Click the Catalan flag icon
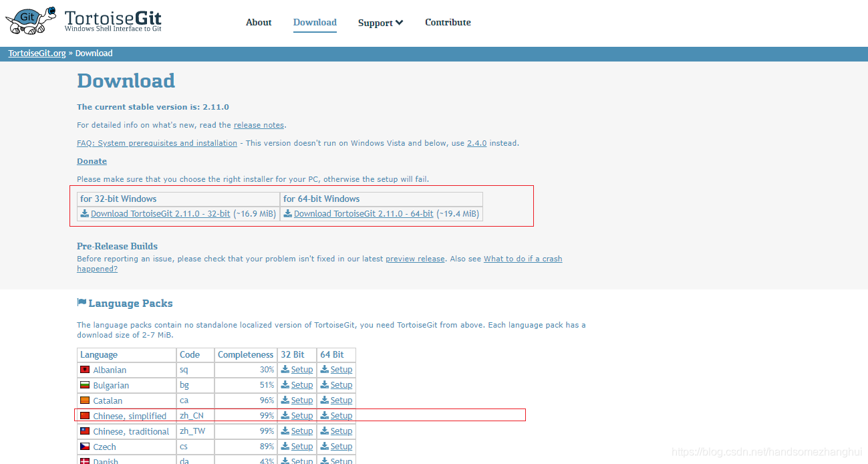868x464 pixels. (85, 400)
